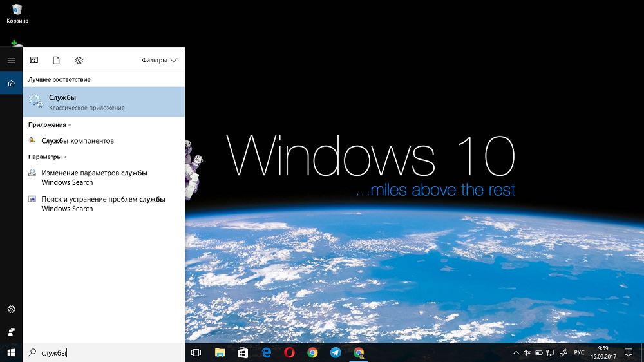Image resolution: width=644 pixels, height=362 pixels.
Task: Expand the Фильтры dropdown
Action: pos(159,61)
